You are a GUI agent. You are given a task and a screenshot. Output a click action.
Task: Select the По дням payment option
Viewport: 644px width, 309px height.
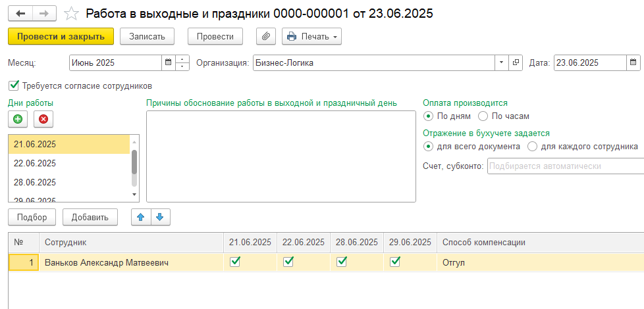429,116
